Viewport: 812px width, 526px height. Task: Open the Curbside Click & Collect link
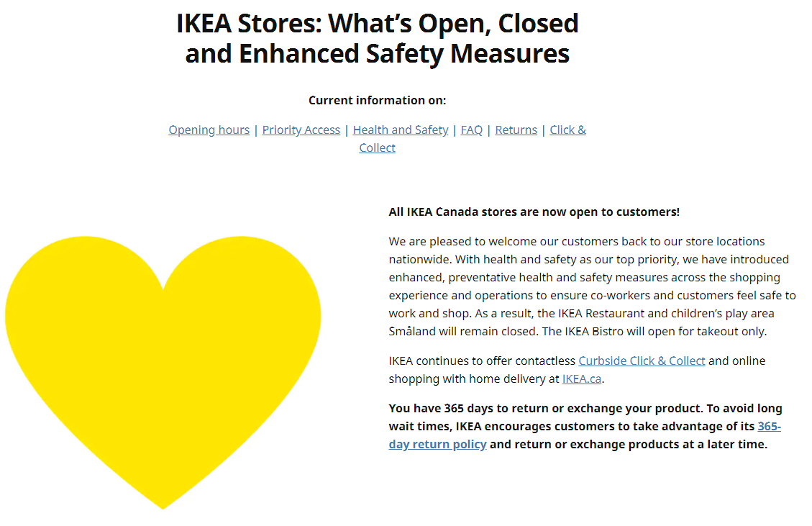pos(642,361)
